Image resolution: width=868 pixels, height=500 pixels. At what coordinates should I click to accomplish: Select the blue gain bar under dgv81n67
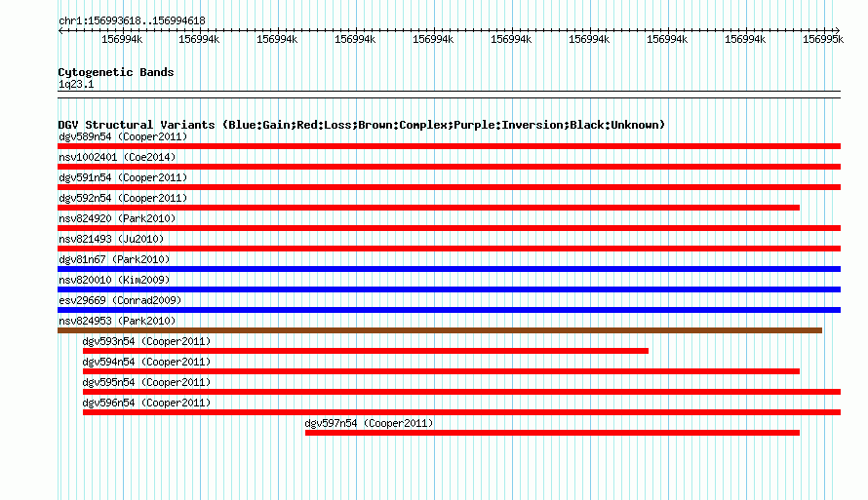click(449, 269)
